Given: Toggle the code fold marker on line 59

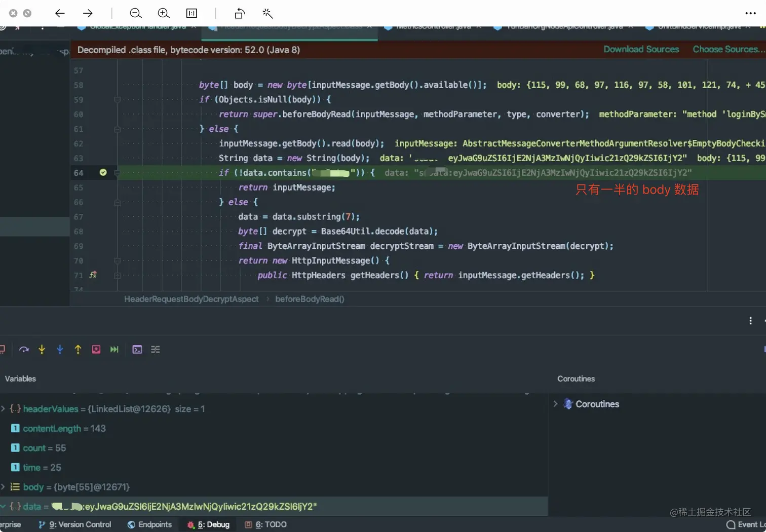Looking at the screenshot, I should click(117, 100).
